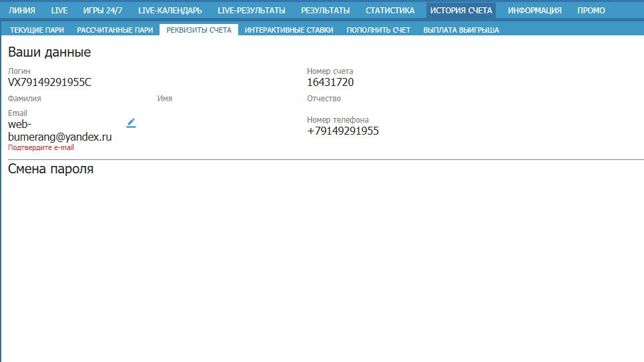The height and width of the screenshot is (362, 644).
Task: Navigate to LIVE-РЕЗУЛЬТАТЫ
Action: (x=252, y=11)
